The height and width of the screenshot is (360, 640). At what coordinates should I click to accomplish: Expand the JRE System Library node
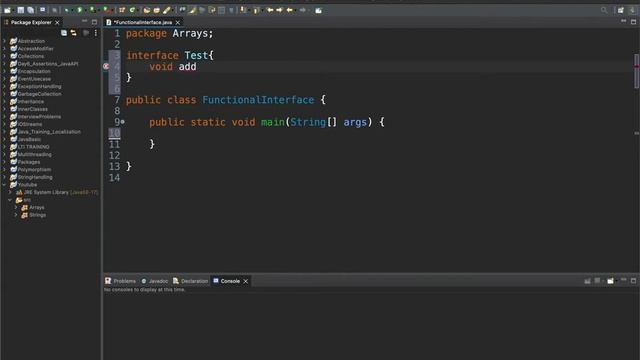[10, 192]
